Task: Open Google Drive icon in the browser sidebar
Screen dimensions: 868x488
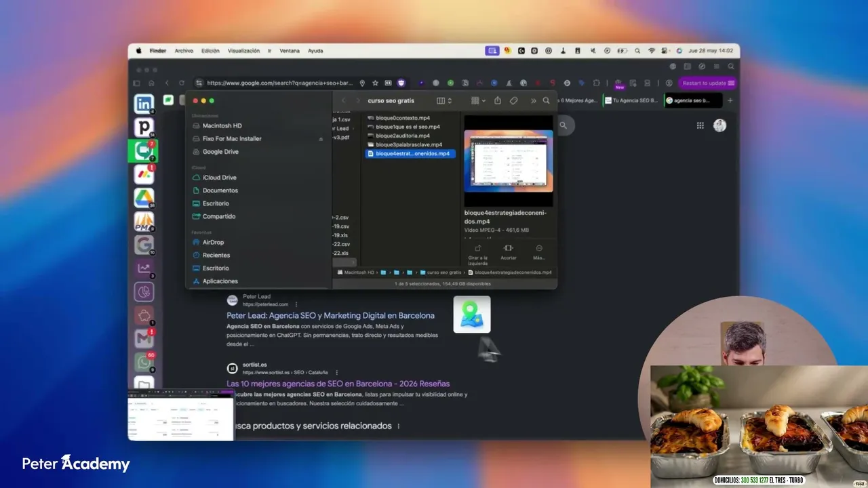Action: [144, 198]
